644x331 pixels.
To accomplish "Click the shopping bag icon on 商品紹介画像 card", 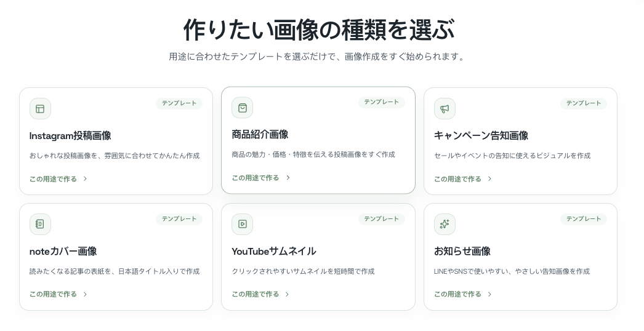I will [243, 108].
